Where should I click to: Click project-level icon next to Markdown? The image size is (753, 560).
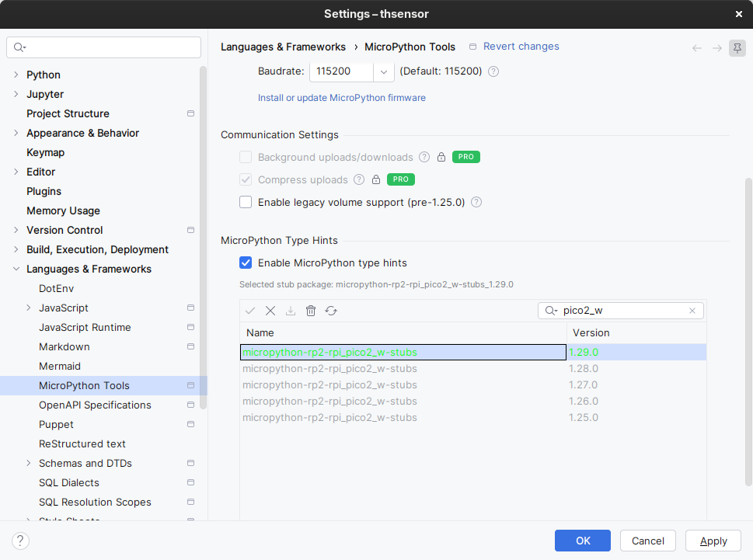(x=190, y=347)
